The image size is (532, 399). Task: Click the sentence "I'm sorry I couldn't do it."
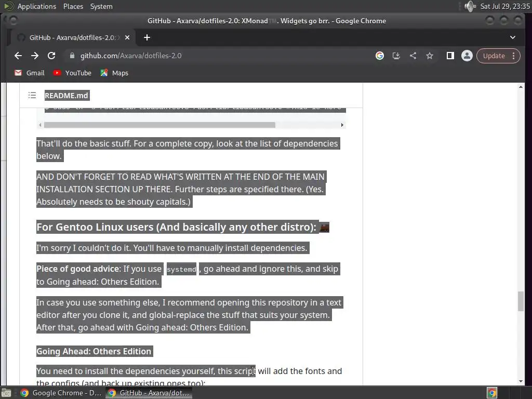click(x=84, y=248)
